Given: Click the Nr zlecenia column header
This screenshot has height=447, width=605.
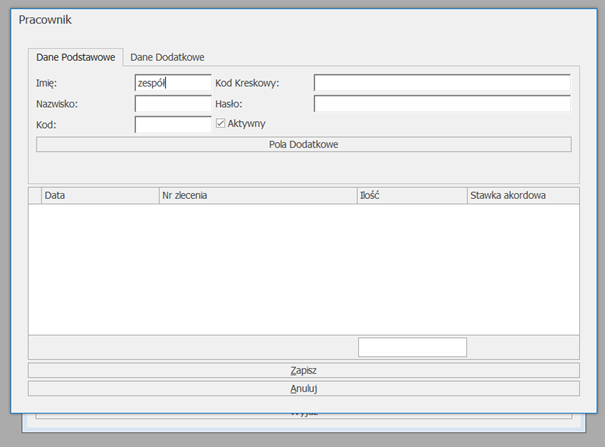Looking at the screenshot, I should (257, 196).
